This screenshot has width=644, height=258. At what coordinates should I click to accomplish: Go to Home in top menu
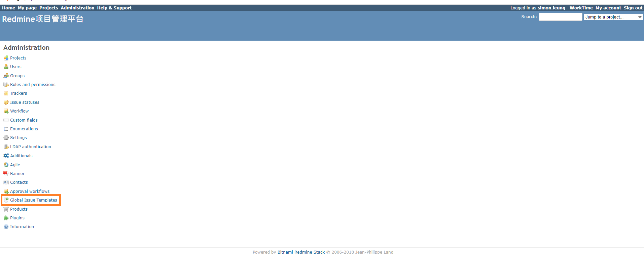9,8
